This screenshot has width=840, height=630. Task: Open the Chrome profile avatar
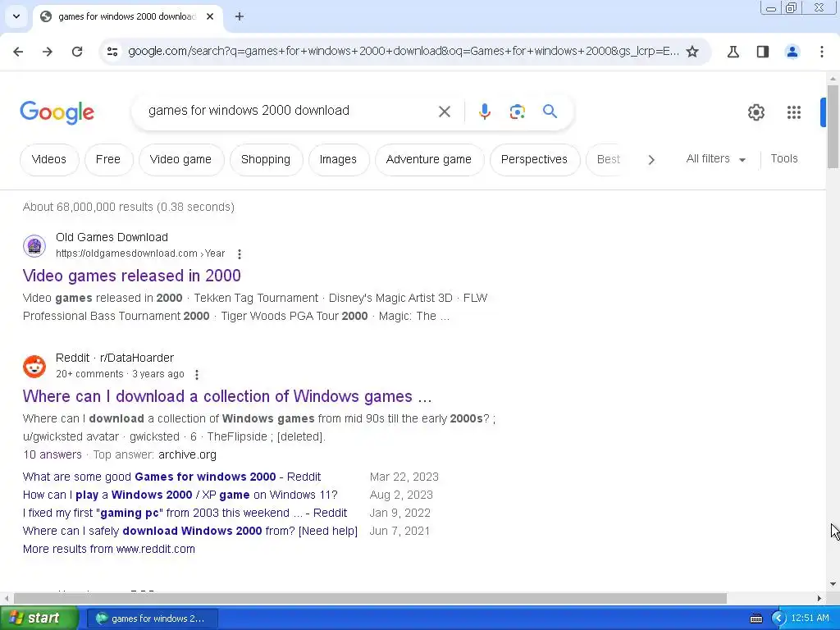[x=792, y=52]
